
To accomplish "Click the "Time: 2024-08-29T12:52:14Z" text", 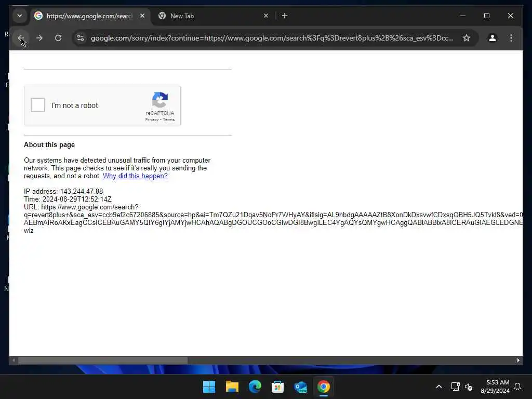I will 68,199.
